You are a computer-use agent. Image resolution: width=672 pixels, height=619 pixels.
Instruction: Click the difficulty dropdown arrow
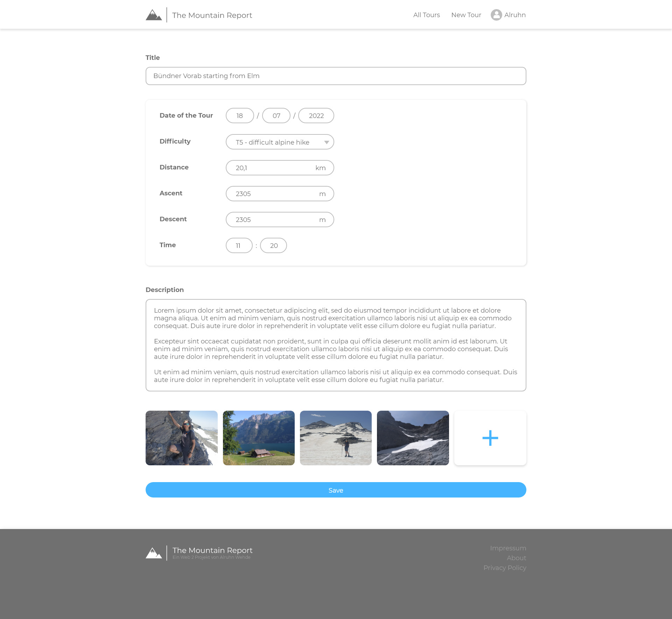tap(325, 142)
